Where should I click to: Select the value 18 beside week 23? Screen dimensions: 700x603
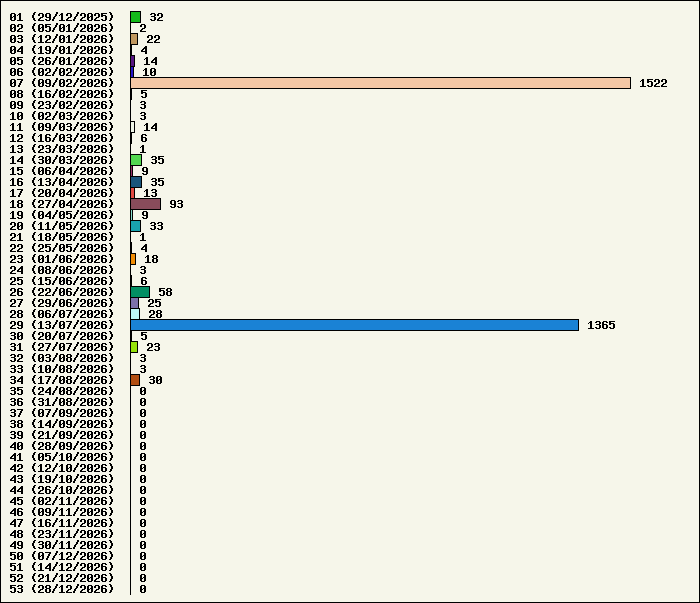pyautogui.click(x=151, y=259)
